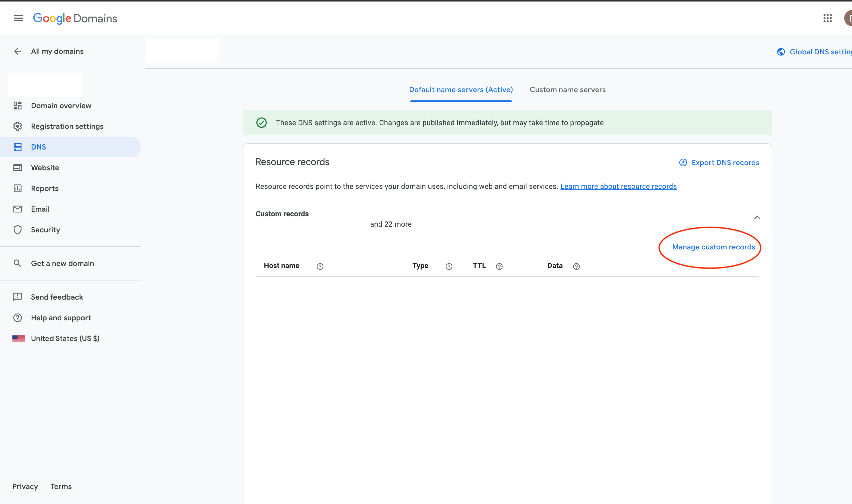Click the help icon beside Data
Screen dimensions: 852x504
pyautogui.click(x=576, y=266)
